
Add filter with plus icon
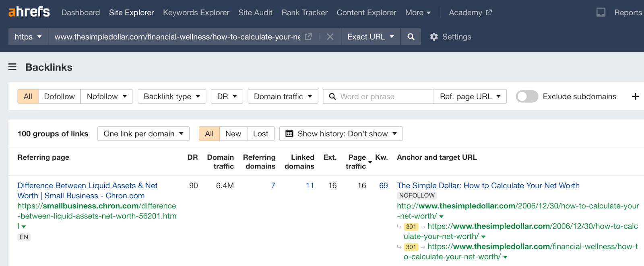(x=635, y=96)
